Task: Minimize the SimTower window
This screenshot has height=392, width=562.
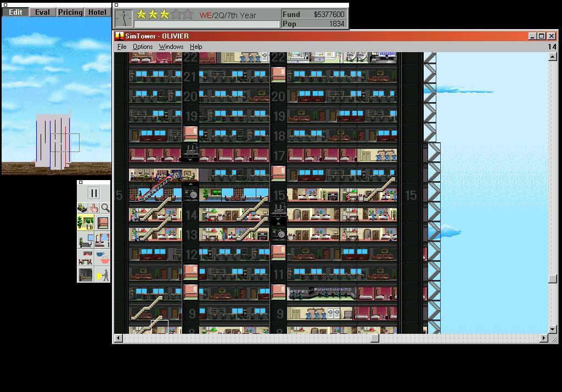Action: [532, 36]
